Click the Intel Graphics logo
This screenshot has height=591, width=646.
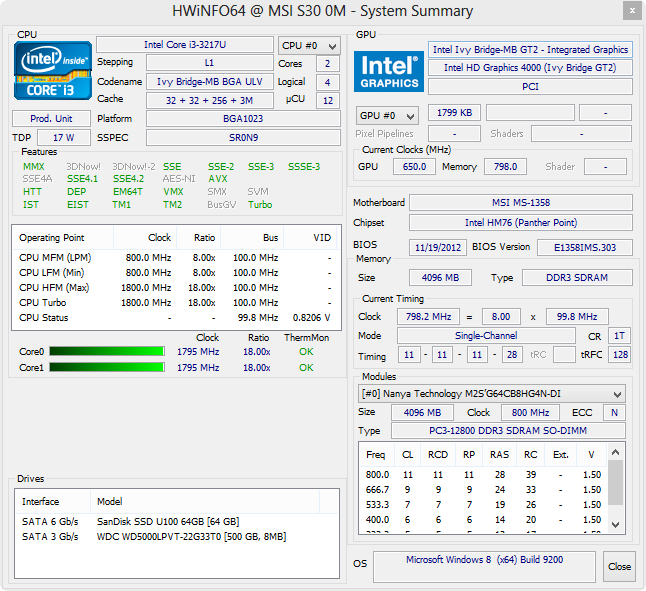(x=389, y=71)
